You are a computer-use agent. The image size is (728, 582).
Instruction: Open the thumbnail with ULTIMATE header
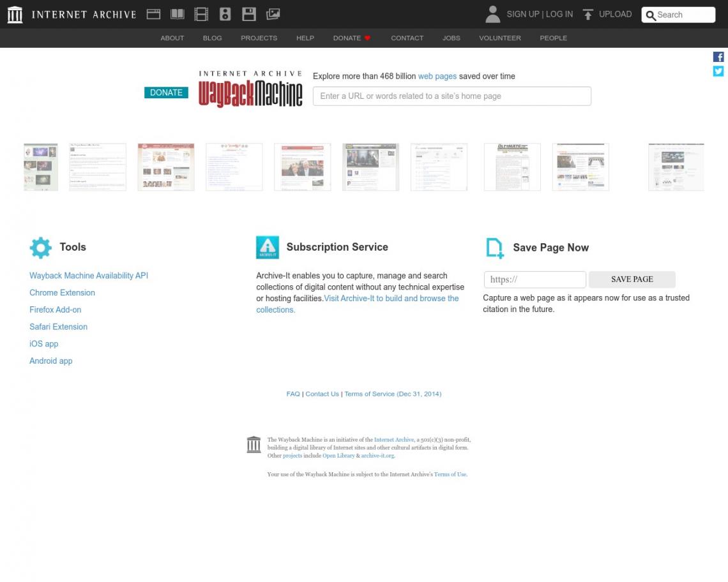512,167
